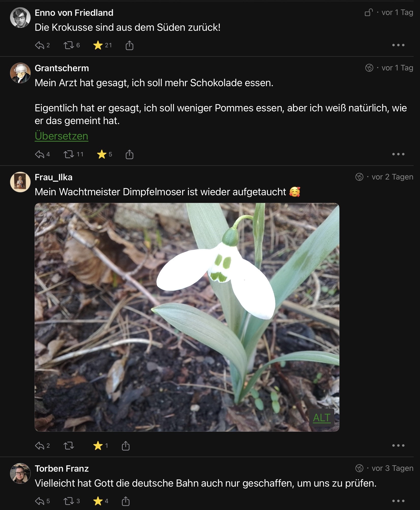The width and height of the screenshot is (420, 510).
Task: Boost Grantscherm's post with 11 boosts
Action: [x=69, y=154]
